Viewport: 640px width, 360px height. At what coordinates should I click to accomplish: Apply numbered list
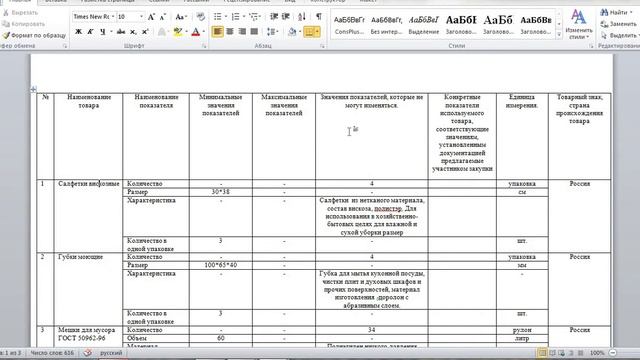[236, 17]
